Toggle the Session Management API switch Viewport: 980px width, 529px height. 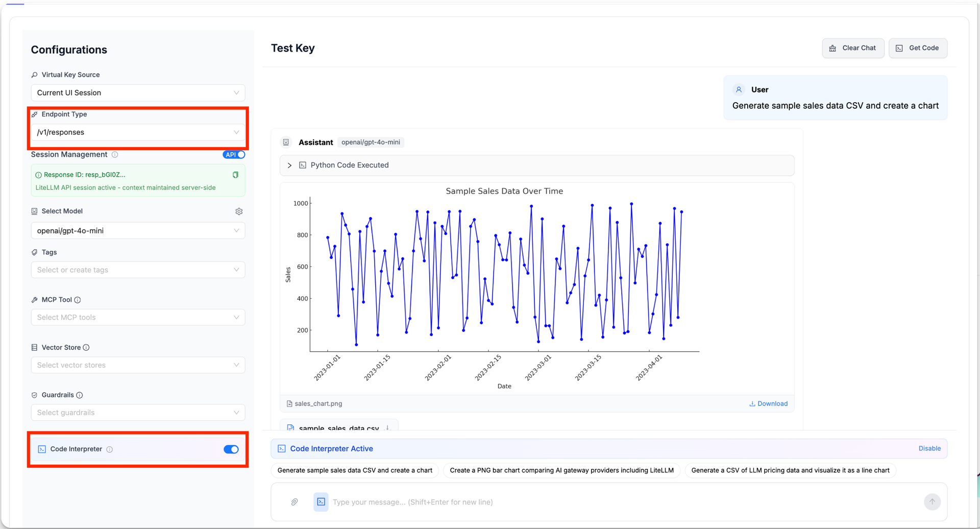pos(234,155)
